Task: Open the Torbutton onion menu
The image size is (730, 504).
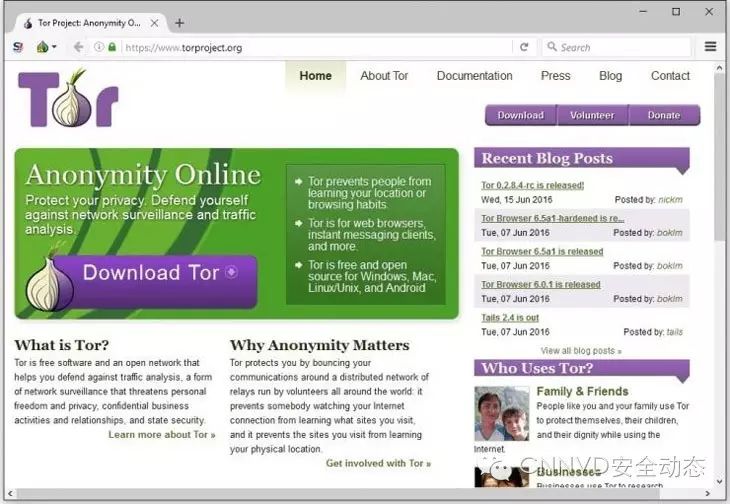Action: 46,47
